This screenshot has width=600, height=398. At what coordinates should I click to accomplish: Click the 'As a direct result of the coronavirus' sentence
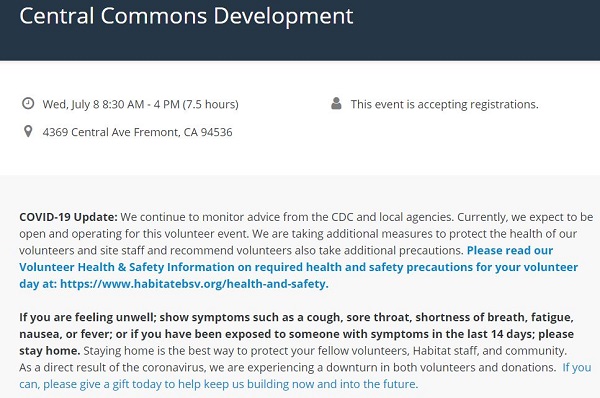287,367
